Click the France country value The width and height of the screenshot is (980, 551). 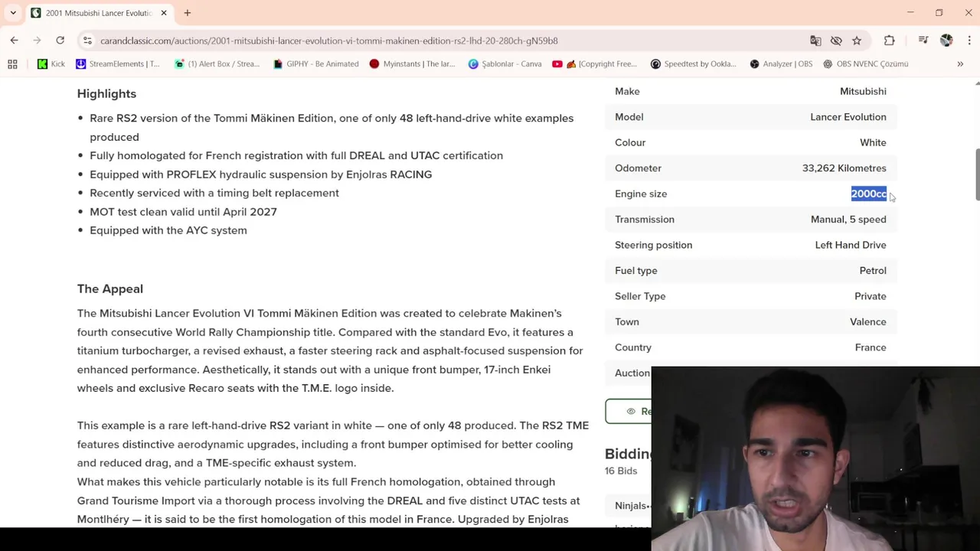coord(871,347)
